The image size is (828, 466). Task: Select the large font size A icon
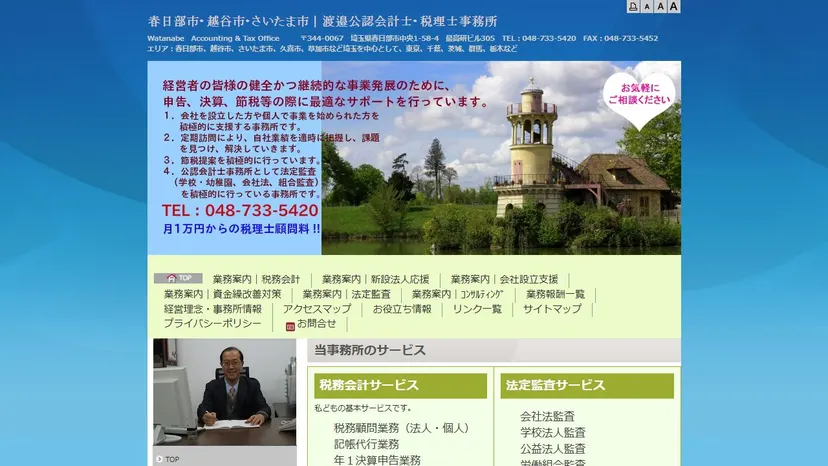click(673, 6)
